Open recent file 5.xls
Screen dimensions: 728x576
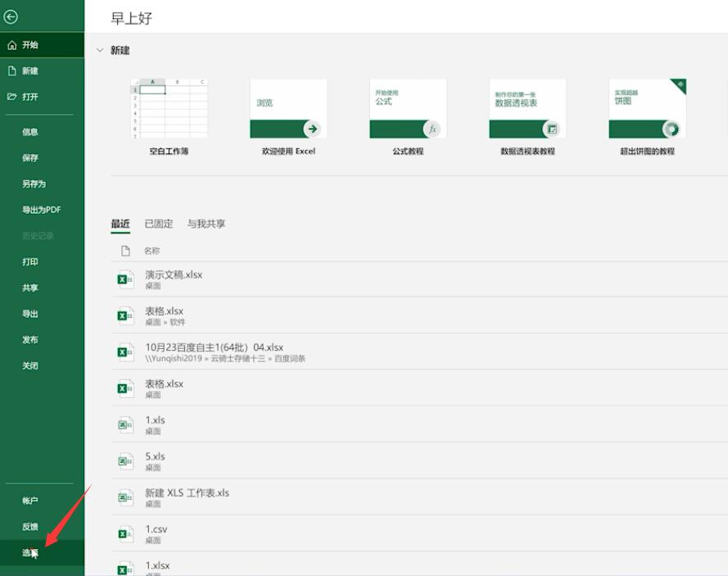[419, 461]
